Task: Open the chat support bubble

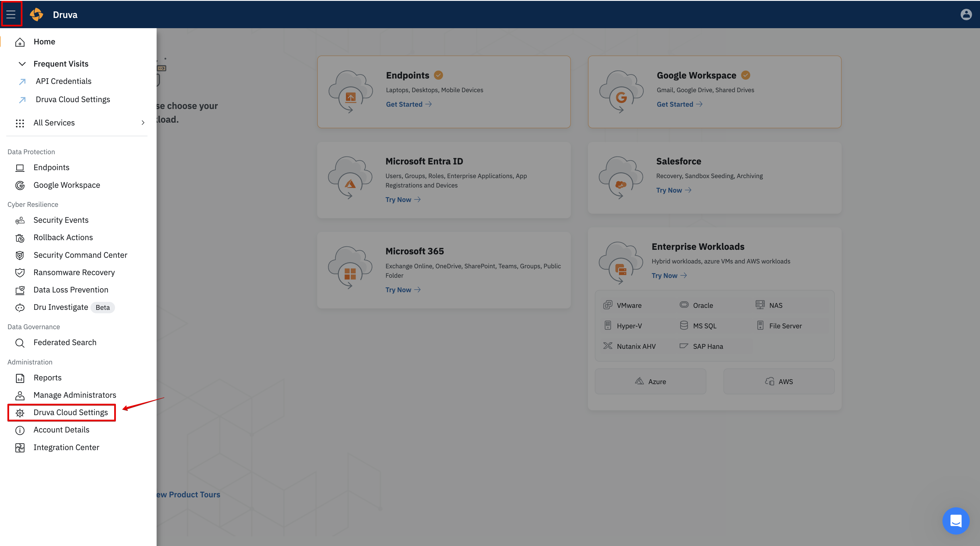Action: [956, 520]
